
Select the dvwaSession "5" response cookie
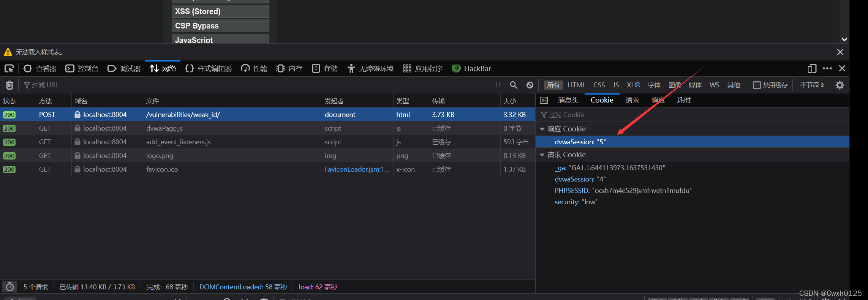(693, 142)
